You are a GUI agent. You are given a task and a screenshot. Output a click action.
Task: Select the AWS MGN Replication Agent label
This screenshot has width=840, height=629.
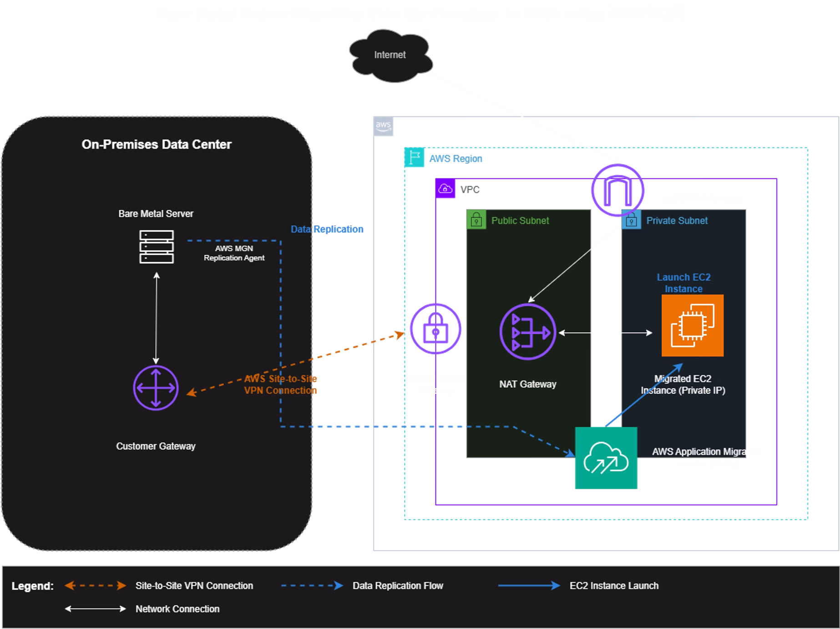(234, 253)
